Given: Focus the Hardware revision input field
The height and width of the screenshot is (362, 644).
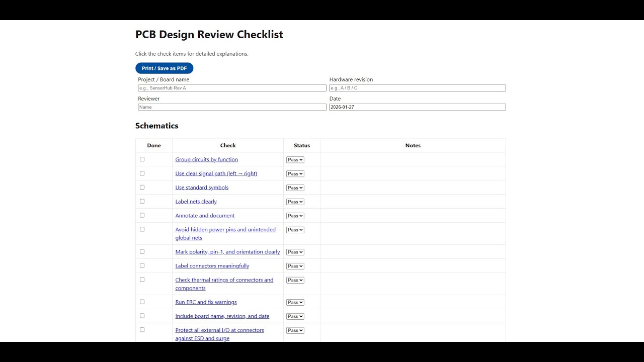Looking at the screenshot, I should pyautogui.click(x=417, y=88).
